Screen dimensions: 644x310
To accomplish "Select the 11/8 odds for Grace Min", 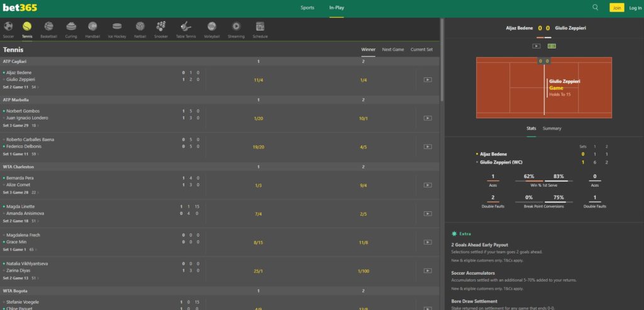I will (x=363, y=242).
